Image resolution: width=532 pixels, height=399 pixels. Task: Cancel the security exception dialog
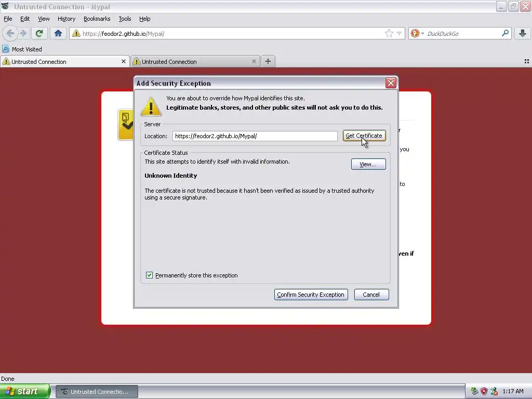point(371,295)
